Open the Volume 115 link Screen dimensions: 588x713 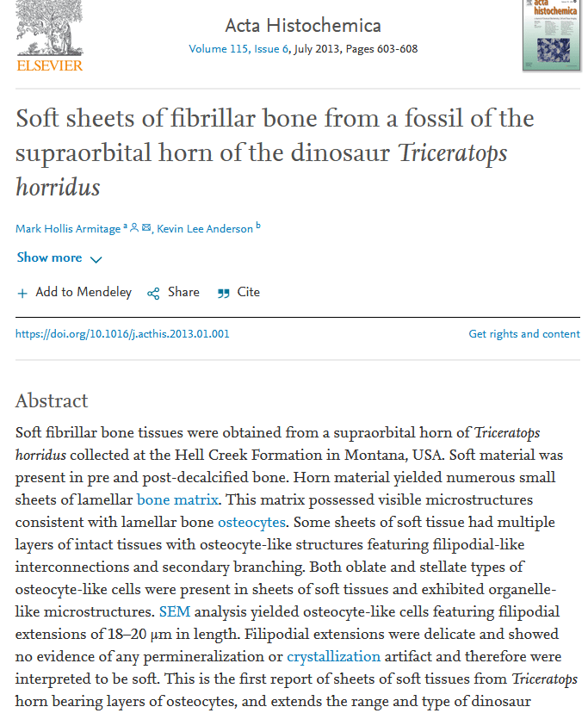[219, 49]
